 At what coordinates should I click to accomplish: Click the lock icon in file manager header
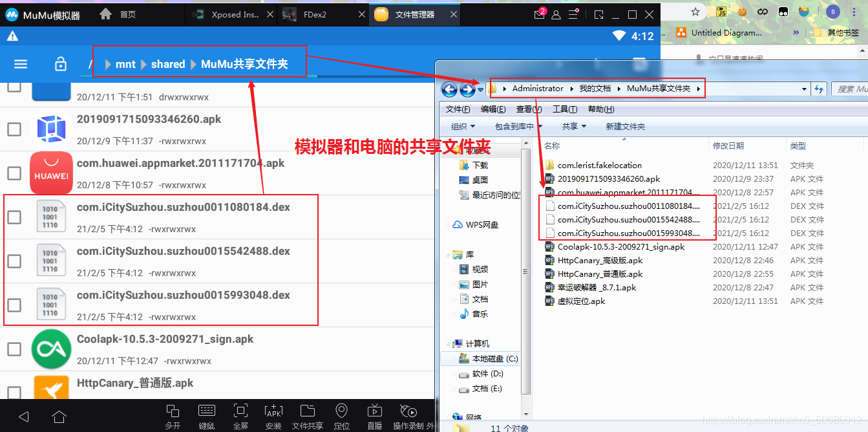(x=60, y=63)
